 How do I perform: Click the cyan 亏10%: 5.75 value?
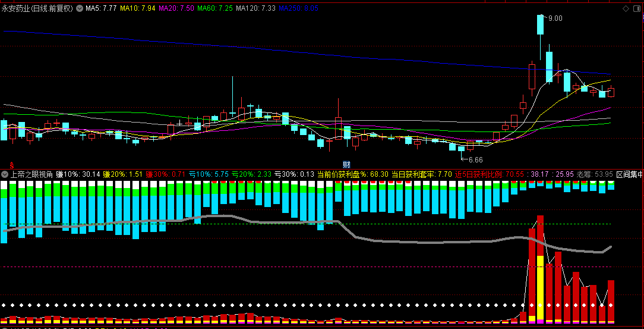pos(209,174)
